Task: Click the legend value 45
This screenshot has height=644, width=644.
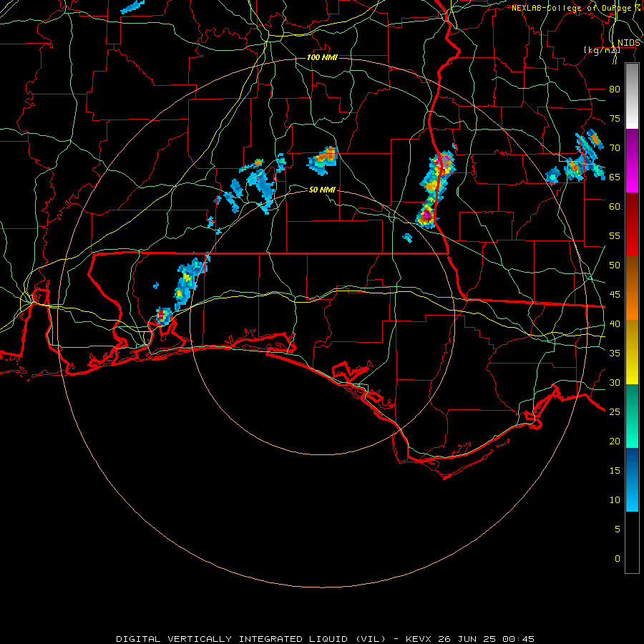Action: [615, 295]
